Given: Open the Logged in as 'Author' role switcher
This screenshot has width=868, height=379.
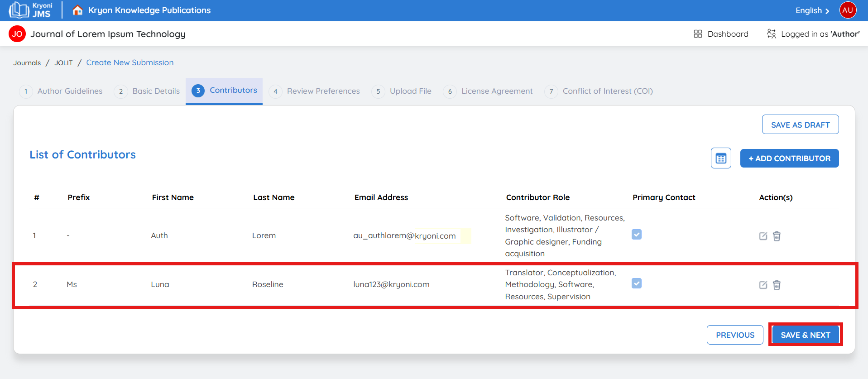Looking at the screenshot, I should pyautogui.click(x=813, y=34).
